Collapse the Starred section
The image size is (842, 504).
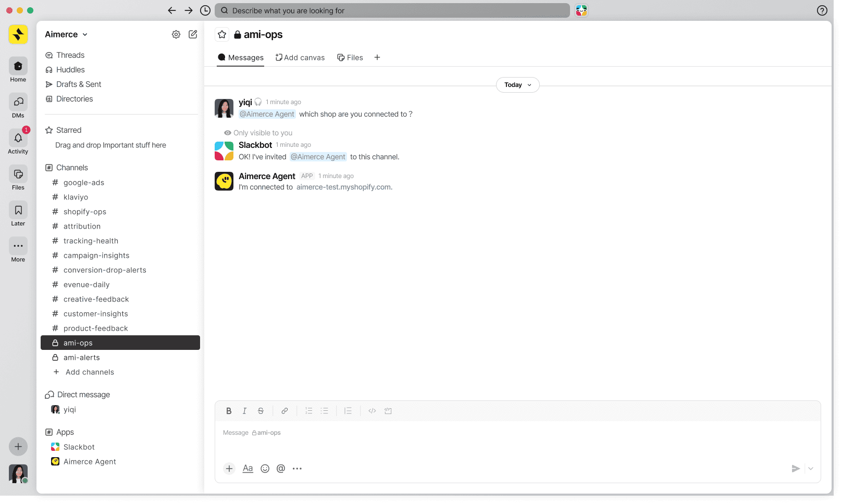click(64, 130)
